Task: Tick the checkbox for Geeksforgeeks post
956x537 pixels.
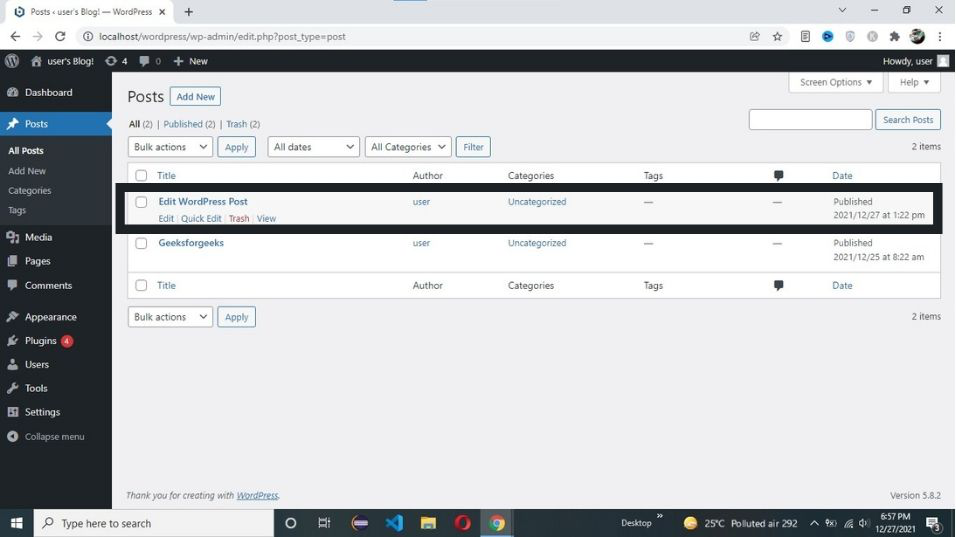Action: (141, 243)
